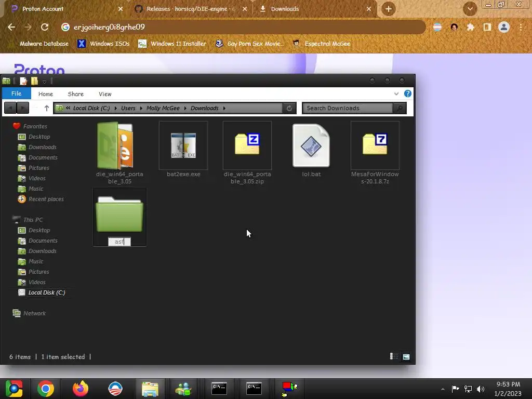Toggle the Chrome side panel

click(x=487, y=27)
